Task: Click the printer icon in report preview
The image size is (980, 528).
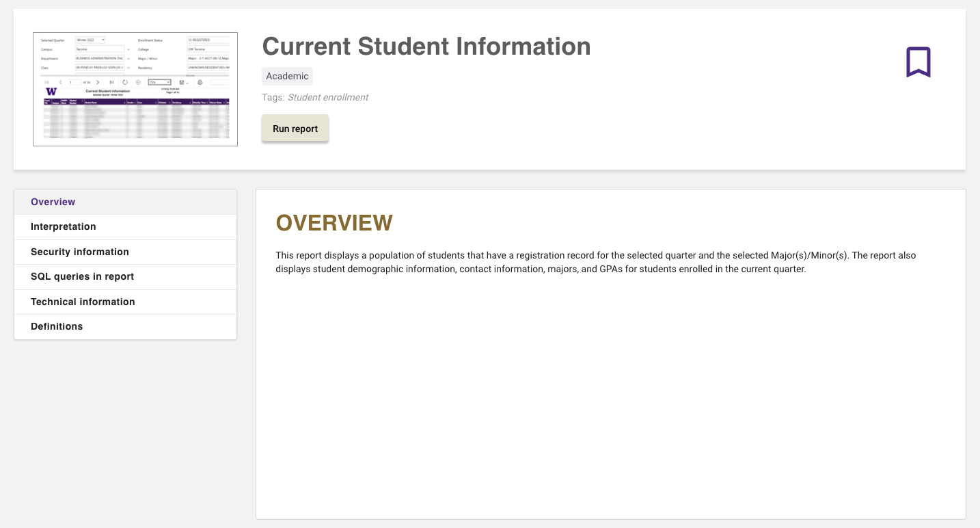Action: coord(200,82)
